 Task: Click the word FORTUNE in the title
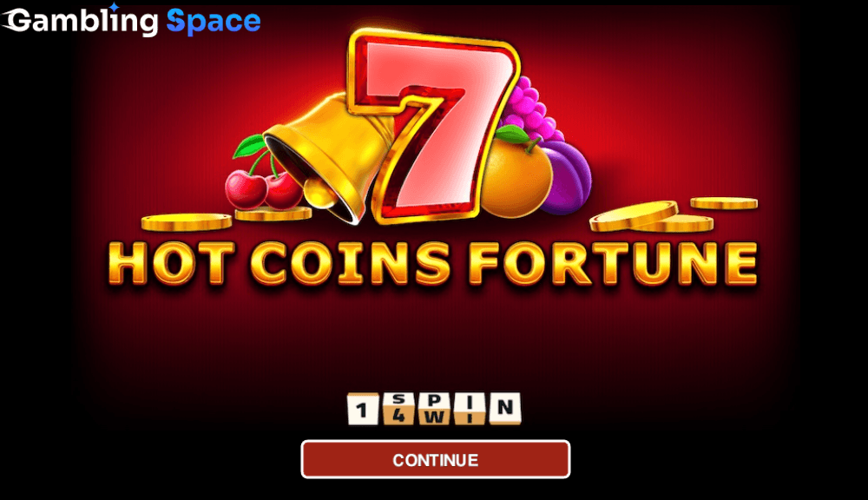point(614,263)
